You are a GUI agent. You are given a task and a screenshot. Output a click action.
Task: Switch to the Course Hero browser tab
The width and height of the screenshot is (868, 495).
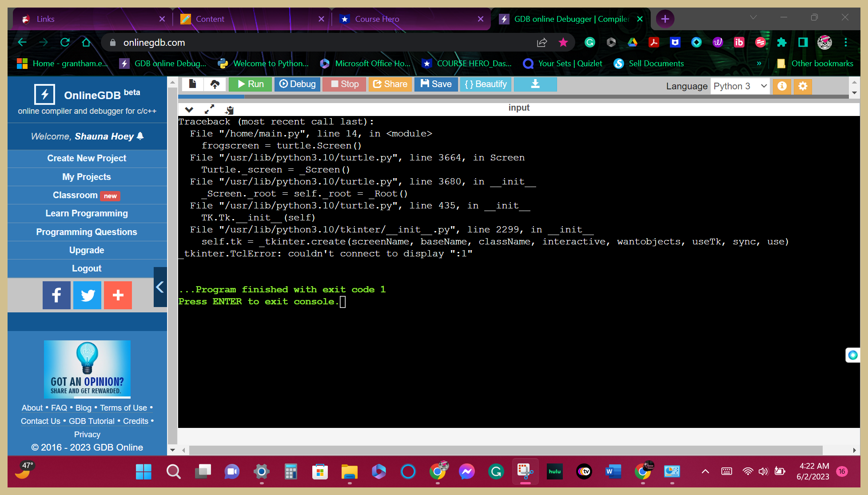(411, 19)
